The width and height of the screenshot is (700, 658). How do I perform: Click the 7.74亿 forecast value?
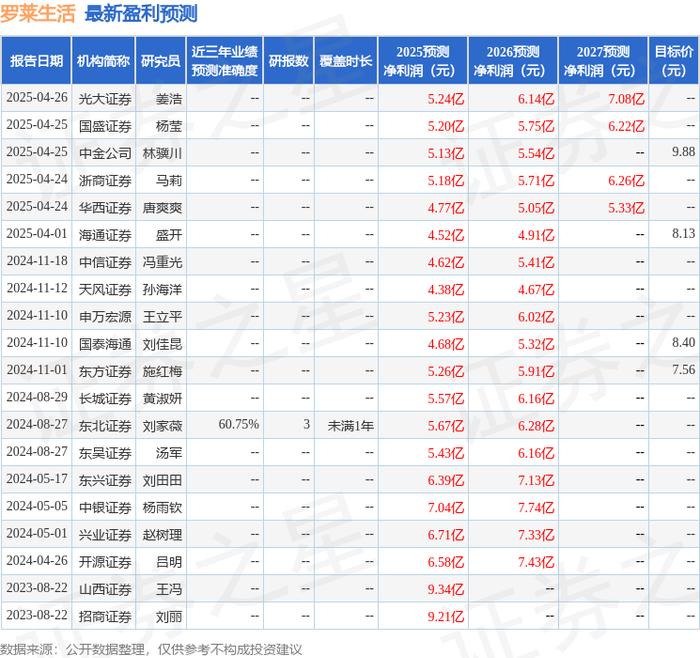(x=536, y=507)
